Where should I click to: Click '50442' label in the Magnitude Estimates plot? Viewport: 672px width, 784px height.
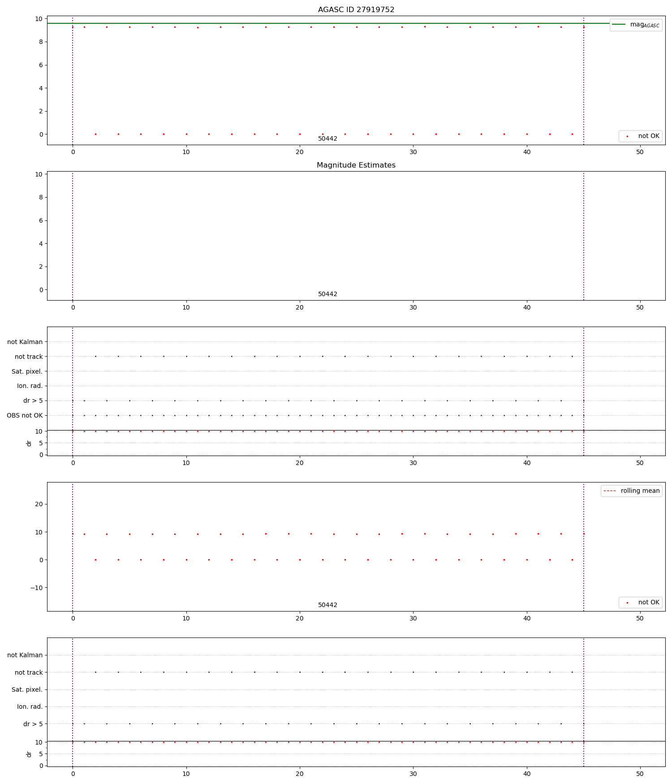point(327,294)
